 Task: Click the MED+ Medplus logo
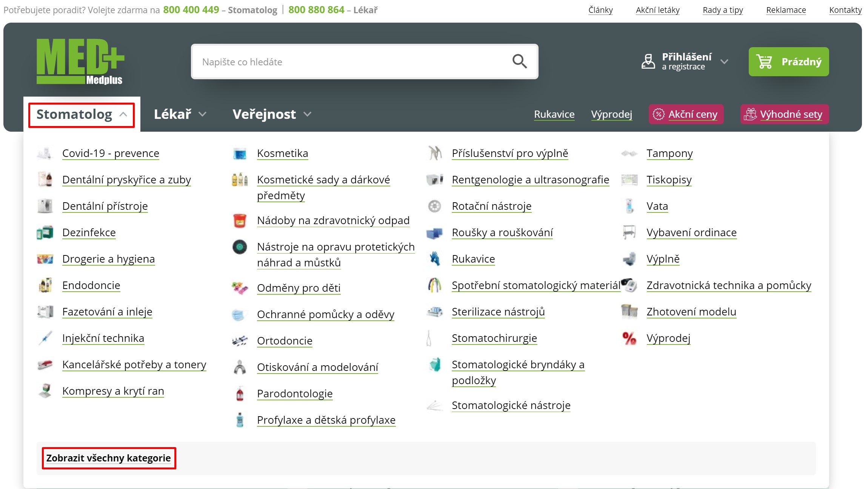pyautogui.click(x=80, y=62)
